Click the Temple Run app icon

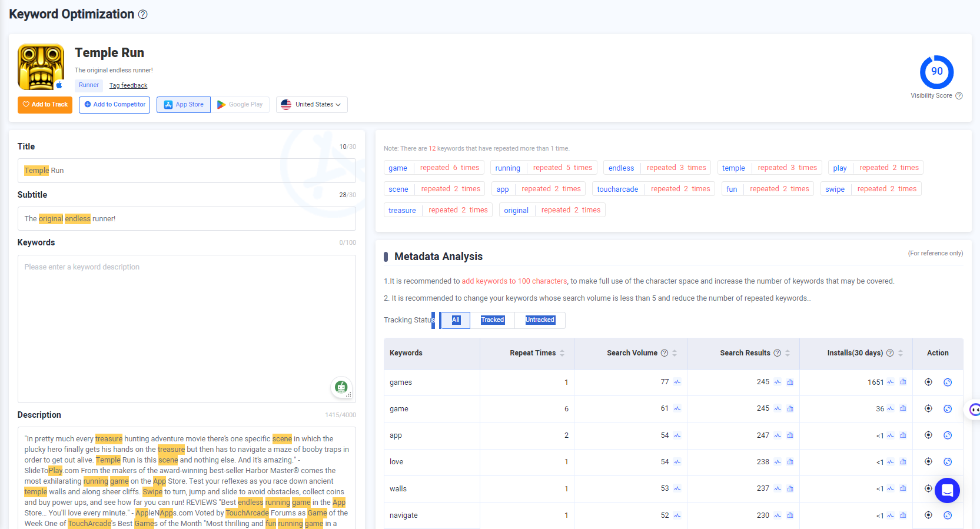(41, 67)
